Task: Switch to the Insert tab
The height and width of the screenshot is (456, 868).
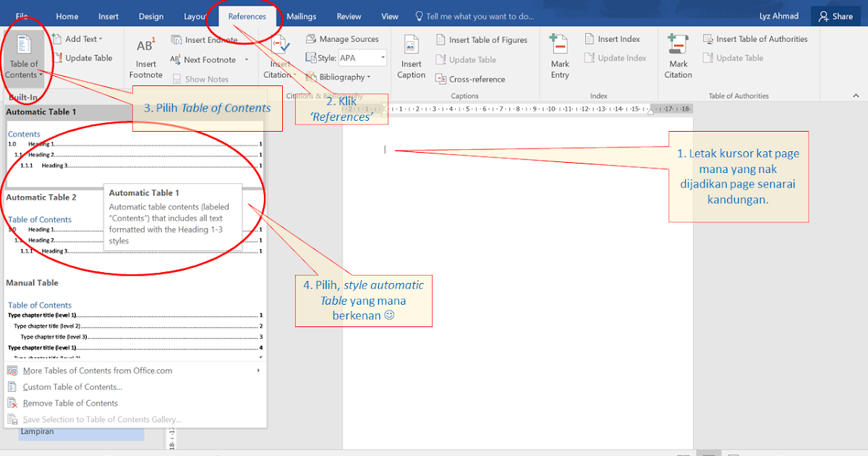Action: click(x=109, y=16)
